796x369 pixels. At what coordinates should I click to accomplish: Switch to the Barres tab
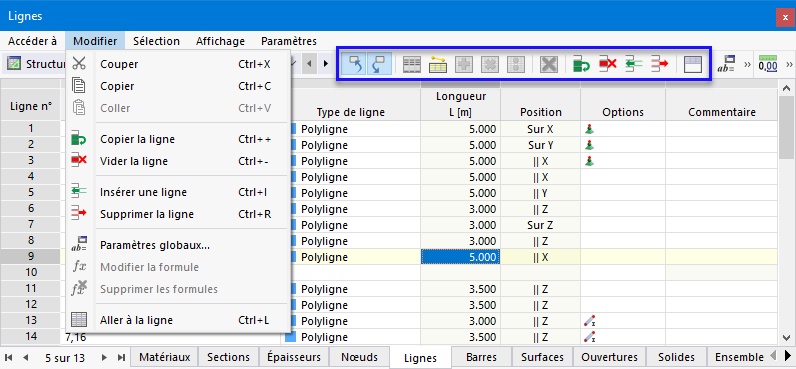tap(481, 357)
